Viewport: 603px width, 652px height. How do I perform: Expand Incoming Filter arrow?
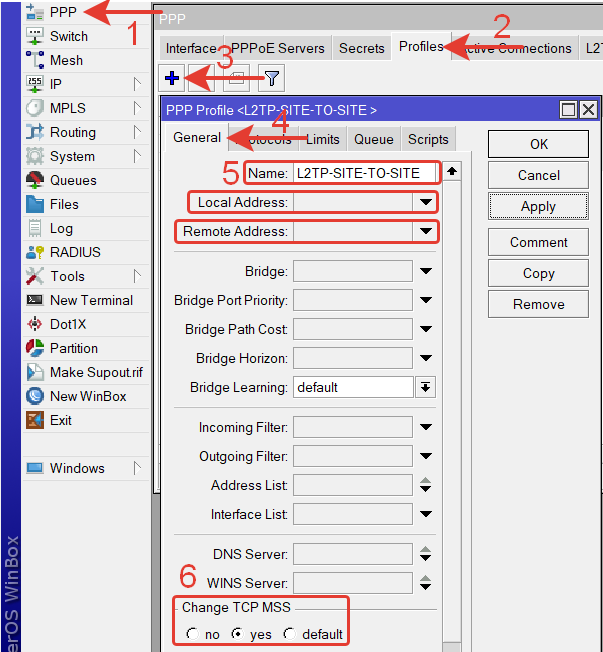tap(425, 427)
